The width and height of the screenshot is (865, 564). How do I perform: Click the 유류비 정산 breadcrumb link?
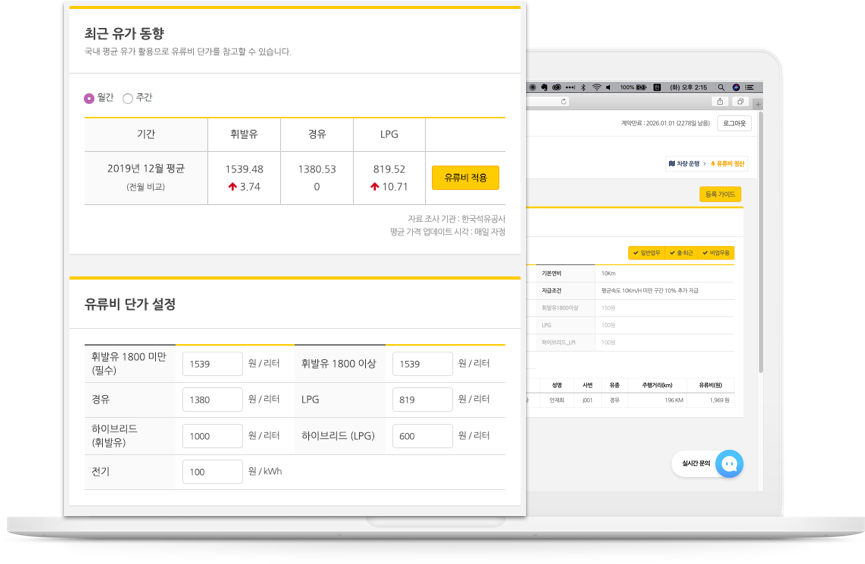pyautogui.click(x=728, y=163)
